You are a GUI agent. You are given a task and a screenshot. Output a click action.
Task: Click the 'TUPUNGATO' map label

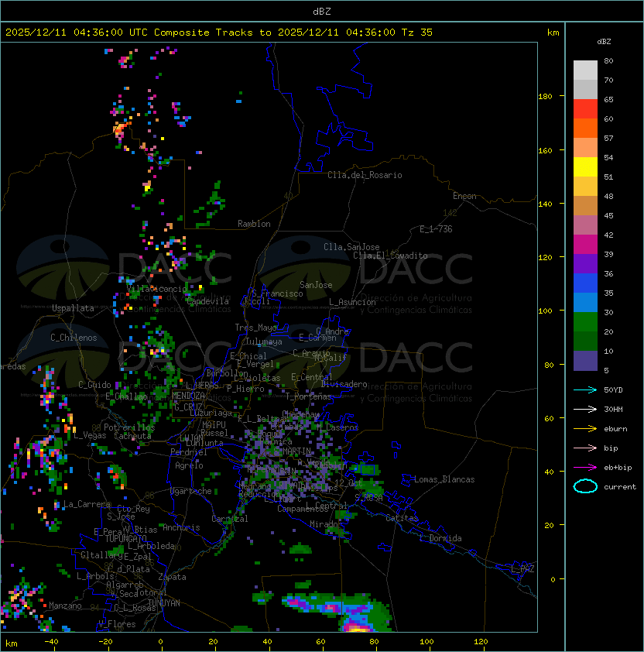pyautogui.click(x=125, y=538)
